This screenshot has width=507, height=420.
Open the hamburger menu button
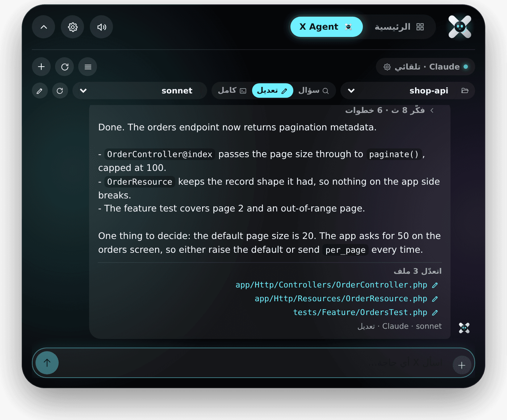88,67
